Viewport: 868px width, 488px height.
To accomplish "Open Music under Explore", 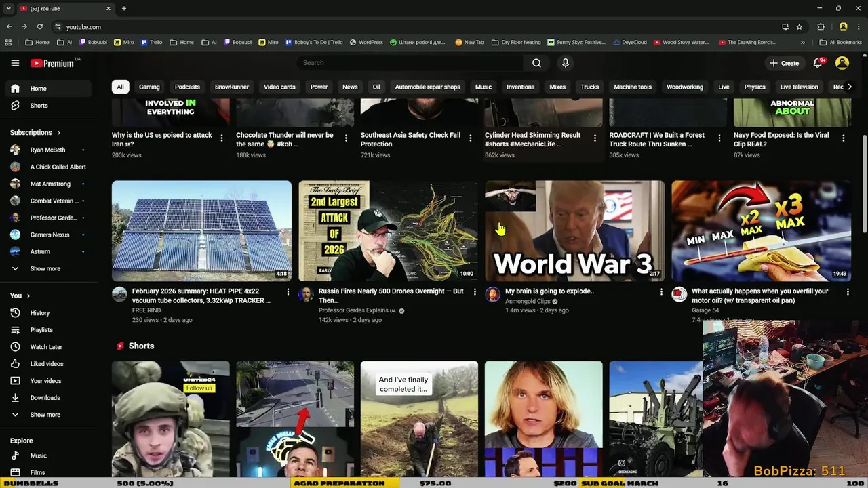I will [x=47, y=455].
